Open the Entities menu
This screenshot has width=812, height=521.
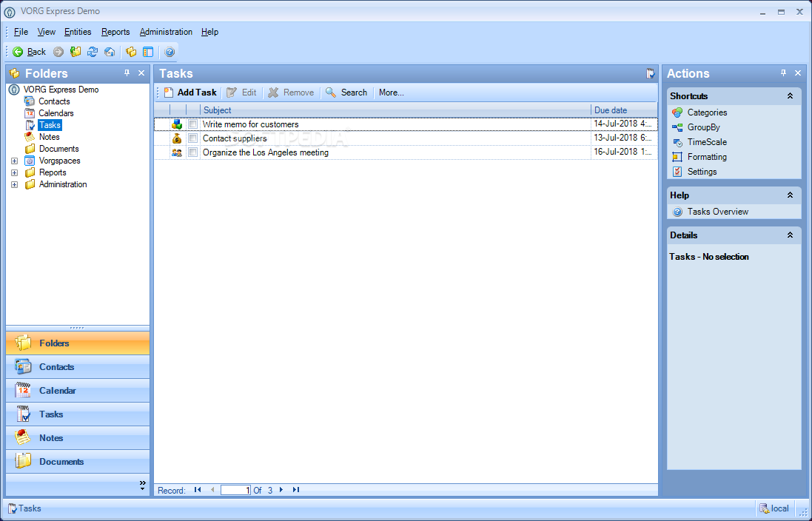coord(78,32)
